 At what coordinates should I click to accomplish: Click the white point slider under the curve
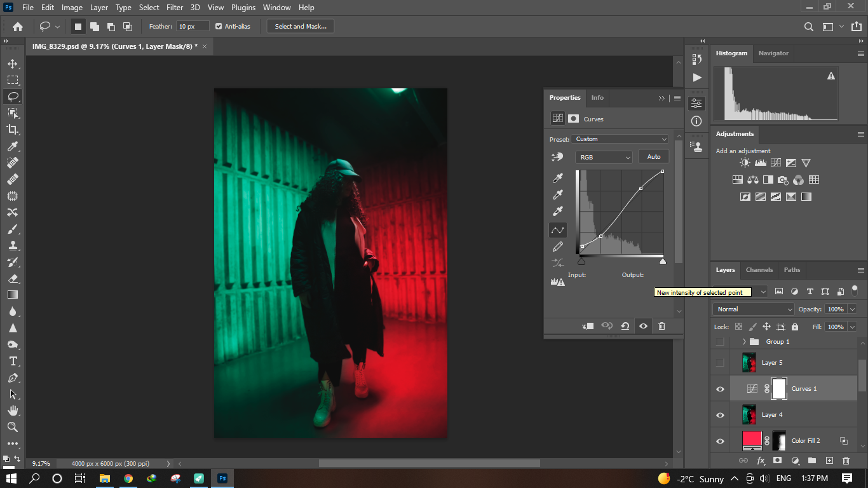(663, 261)
